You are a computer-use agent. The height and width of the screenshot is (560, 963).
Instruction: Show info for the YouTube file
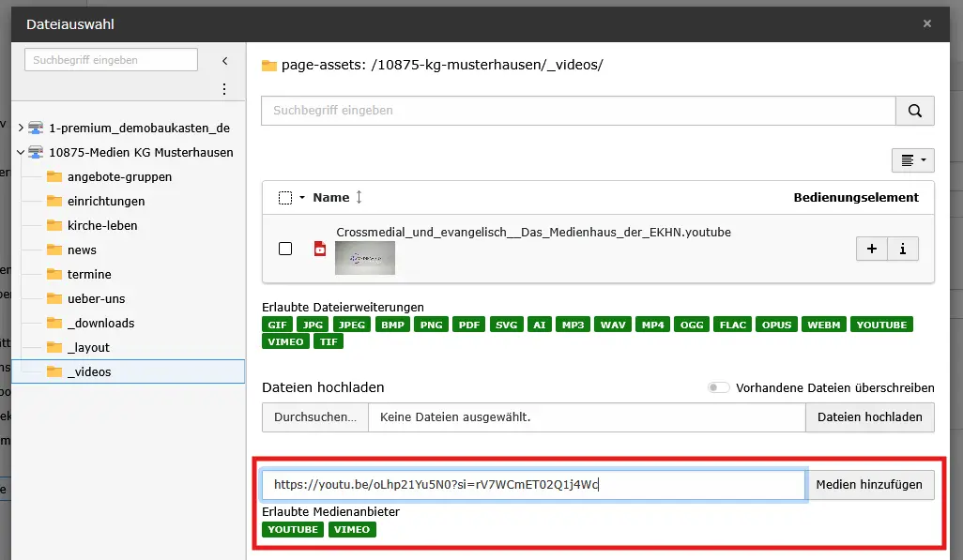tap(903, 249)
